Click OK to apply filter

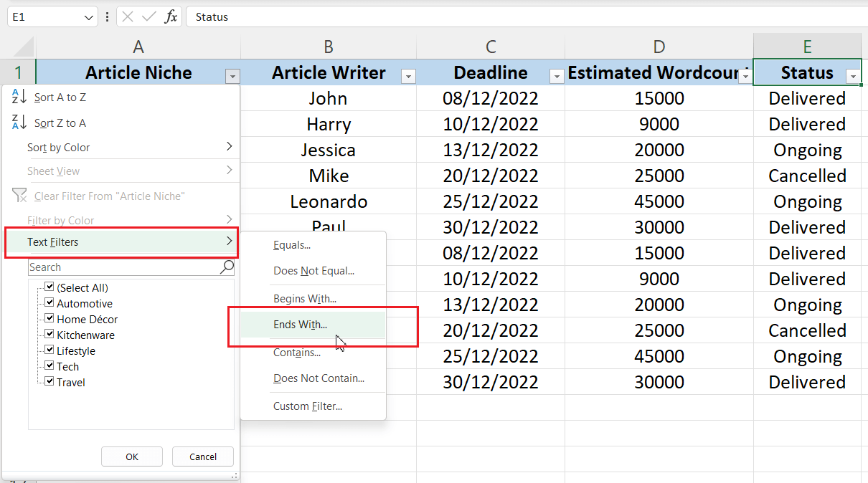[x=132, y=456]
